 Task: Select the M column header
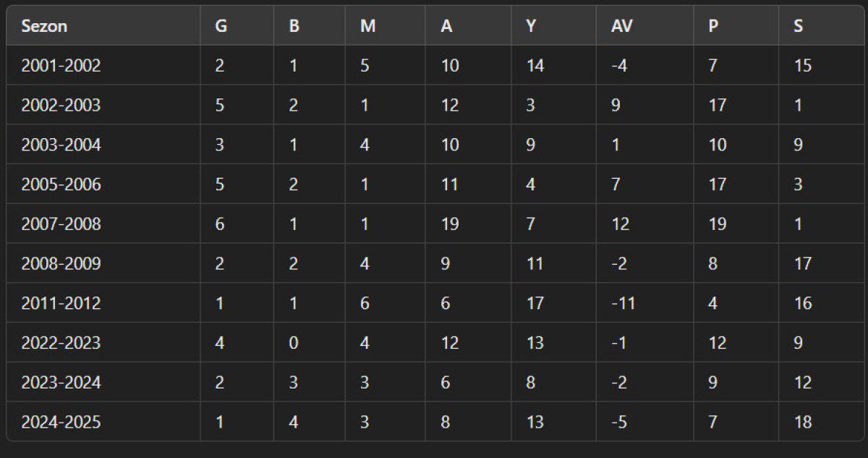click(x=367, y=26)
